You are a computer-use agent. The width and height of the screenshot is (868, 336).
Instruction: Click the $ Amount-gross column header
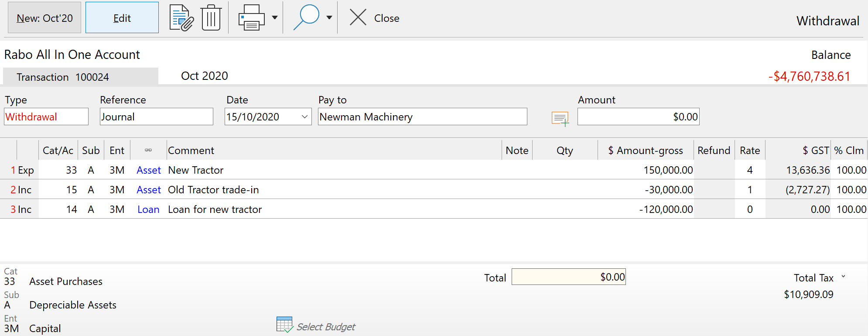646,151
